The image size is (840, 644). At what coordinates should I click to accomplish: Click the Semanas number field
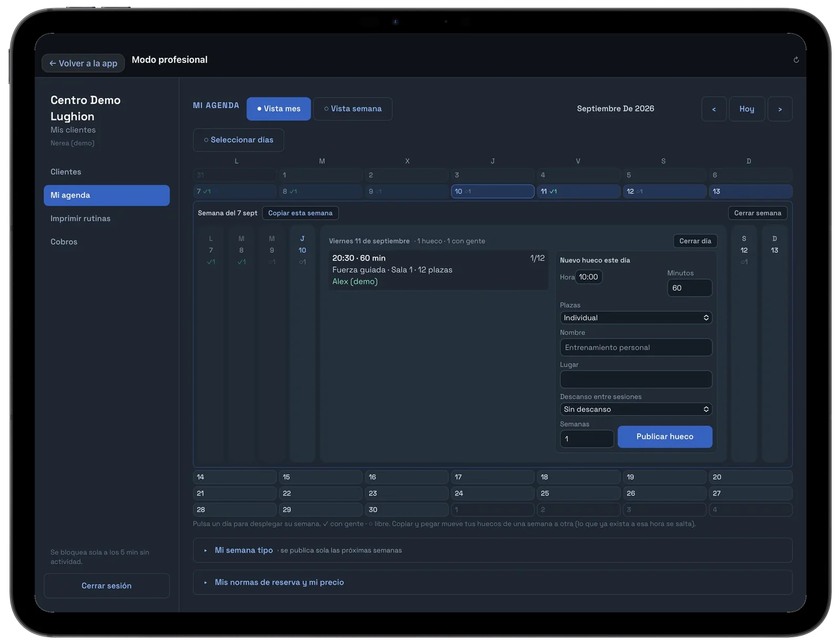pos(587,439)
